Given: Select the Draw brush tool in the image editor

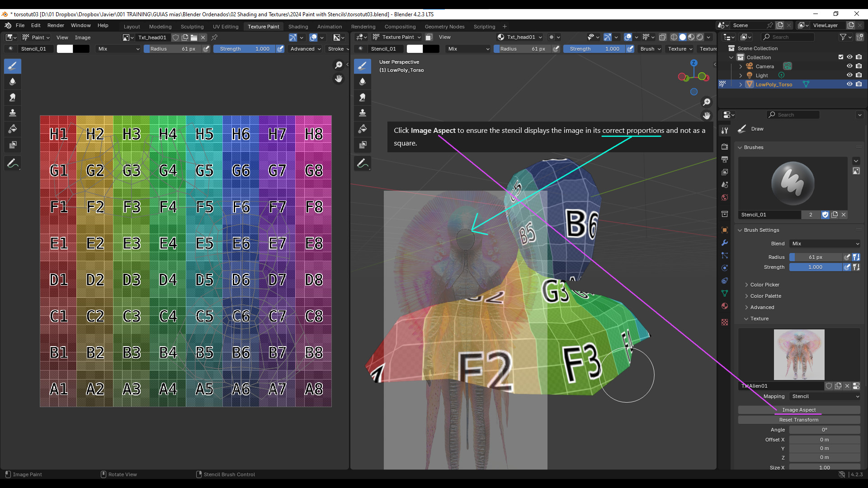Looking at the screenshot, I should tap(13, 66).
